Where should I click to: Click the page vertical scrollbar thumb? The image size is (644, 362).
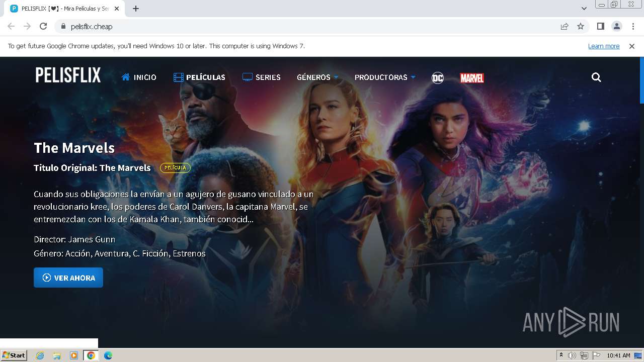[x=641, y=80]
